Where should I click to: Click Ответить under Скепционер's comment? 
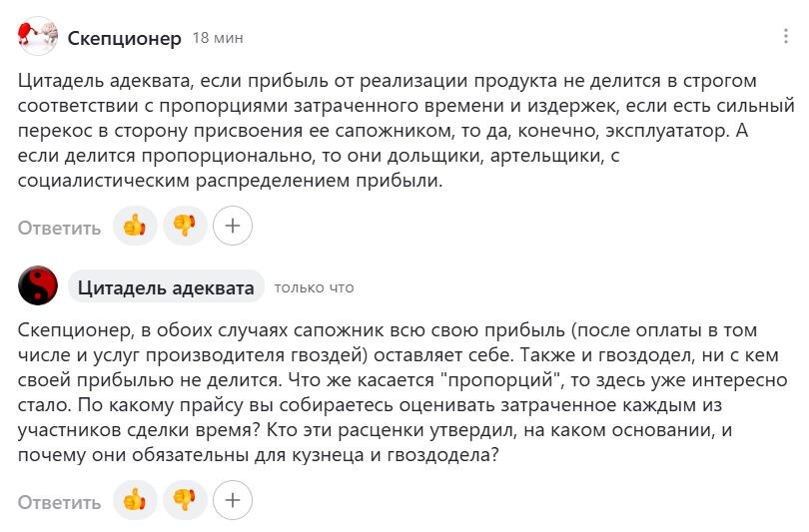59,228
